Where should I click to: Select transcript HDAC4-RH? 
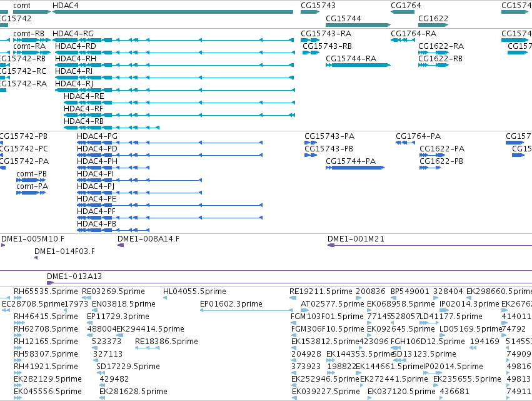pos(174,65)
